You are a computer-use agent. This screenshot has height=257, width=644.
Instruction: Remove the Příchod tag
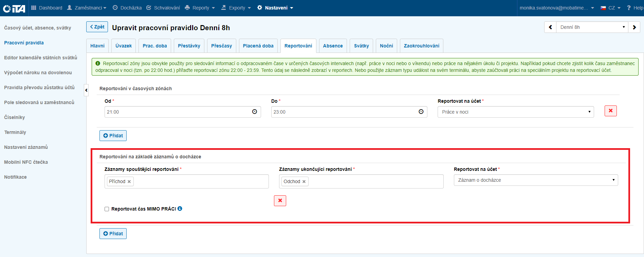point(129,182)
